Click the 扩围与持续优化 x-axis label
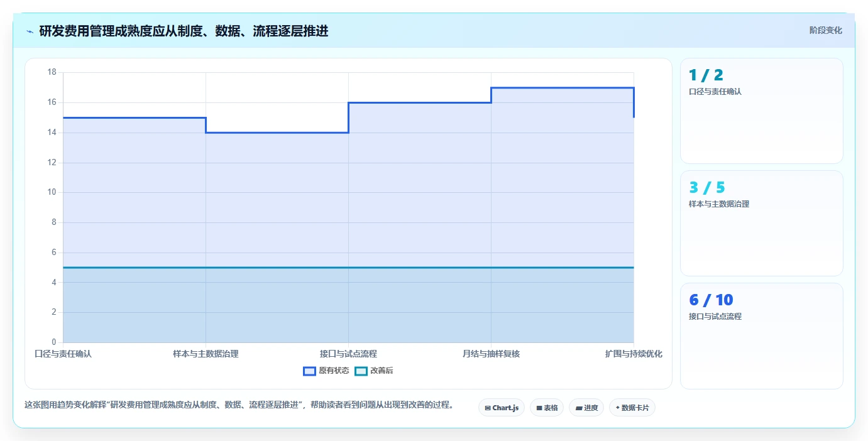 634,354
